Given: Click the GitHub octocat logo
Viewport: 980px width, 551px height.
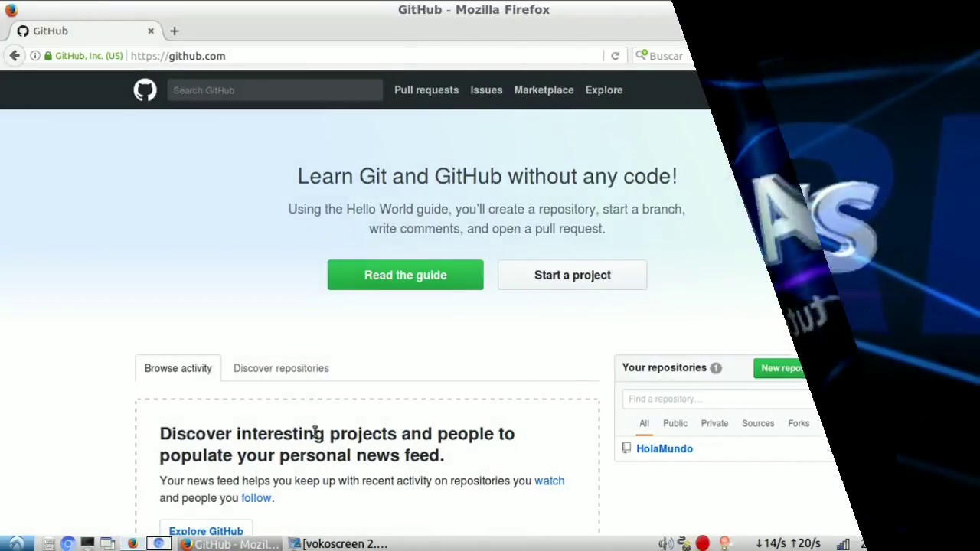Looking at the screenshot, I should [x=145, y=90].
